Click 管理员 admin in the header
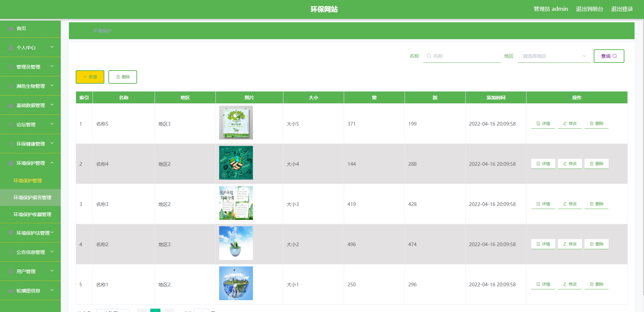Viewport: 644px width, 312px height. 550,9
